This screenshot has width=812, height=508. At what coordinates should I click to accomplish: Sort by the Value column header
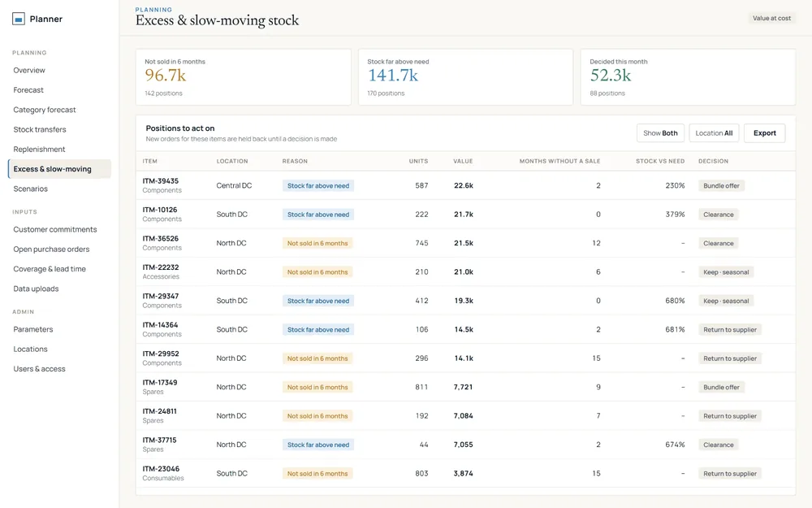click(463, 161)
